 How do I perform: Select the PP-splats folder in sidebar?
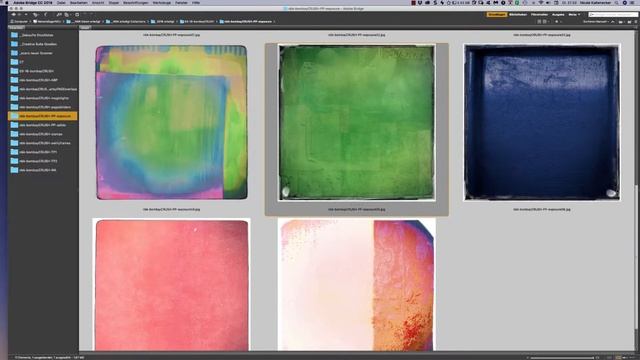coord(42,125)
